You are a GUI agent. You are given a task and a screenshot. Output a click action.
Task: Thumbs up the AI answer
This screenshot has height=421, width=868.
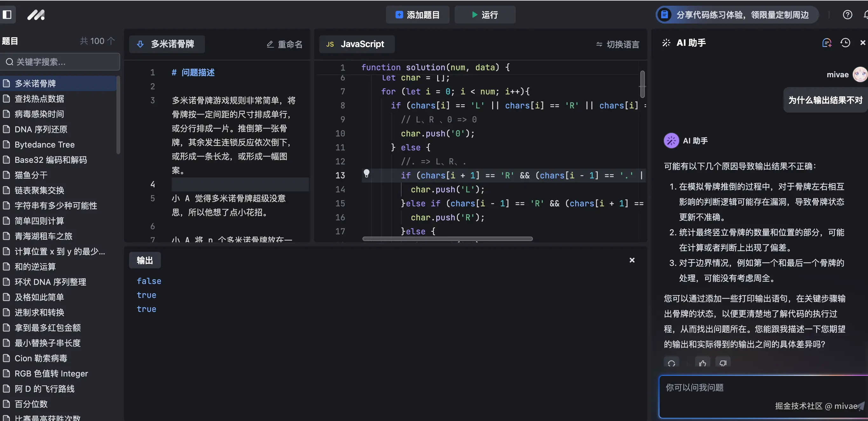[x=703, y=363]
